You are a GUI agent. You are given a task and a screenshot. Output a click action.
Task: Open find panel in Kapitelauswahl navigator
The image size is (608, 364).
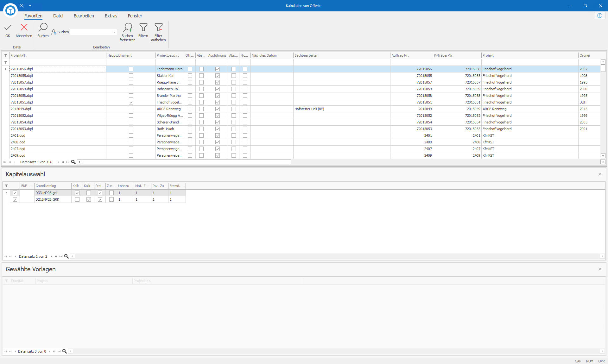[66, 256]
